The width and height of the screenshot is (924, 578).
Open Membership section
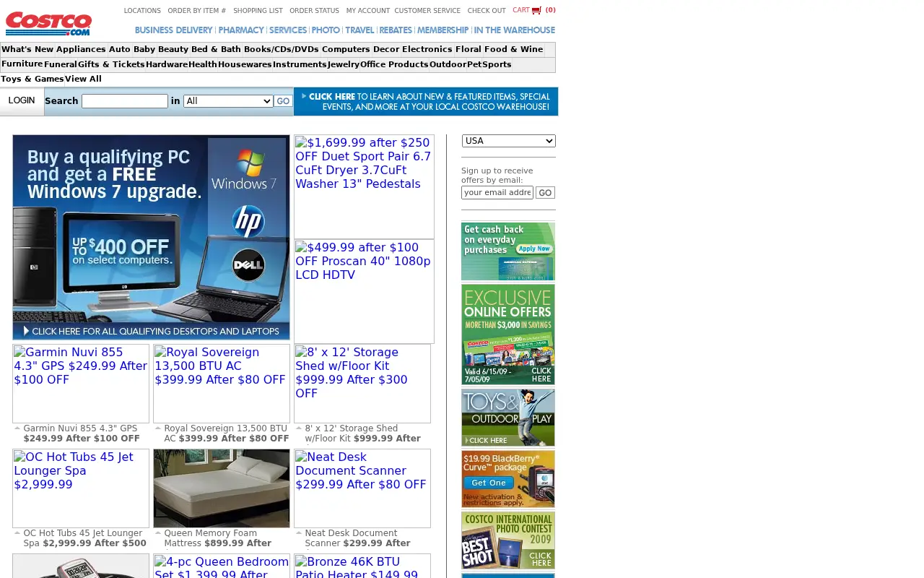[x=443, y=30]
